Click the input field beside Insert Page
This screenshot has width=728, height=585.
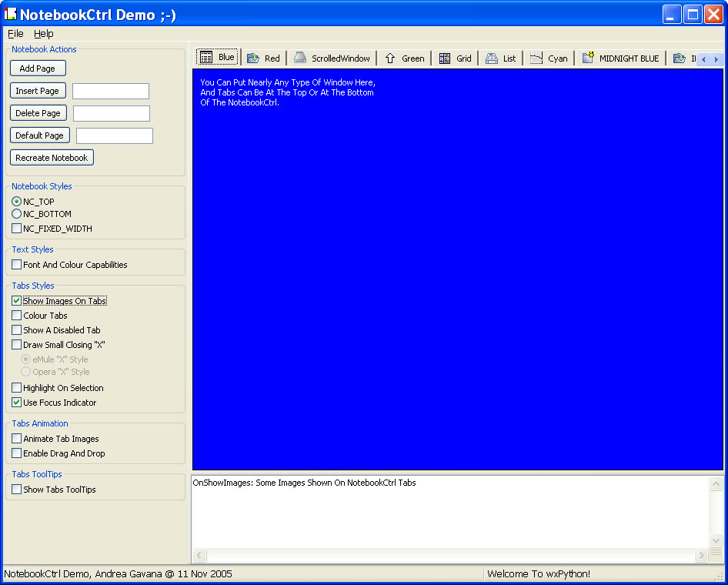coord(111,92)
